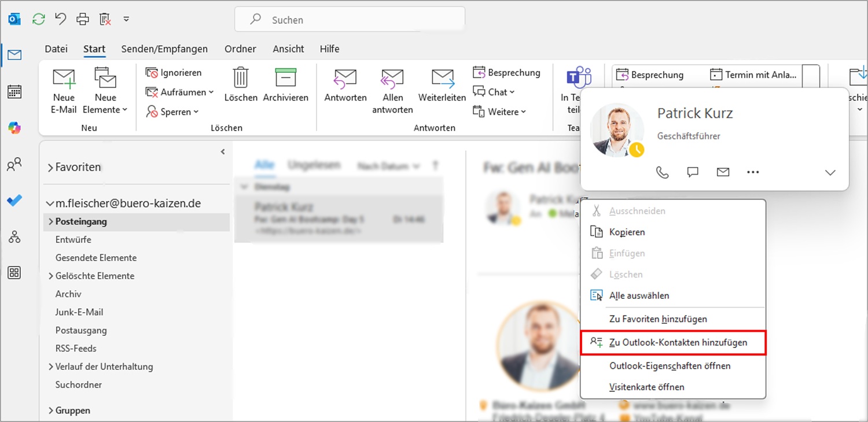Select Zu Outlook-Kontakten hinzufügen
The width and height of the screenshot is (868, 422).
678,342
